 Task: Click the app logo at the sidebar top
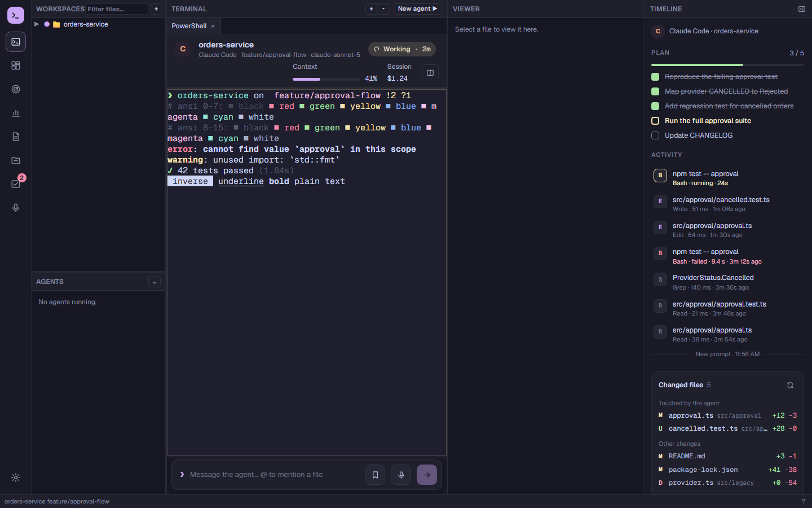point(16,15)
